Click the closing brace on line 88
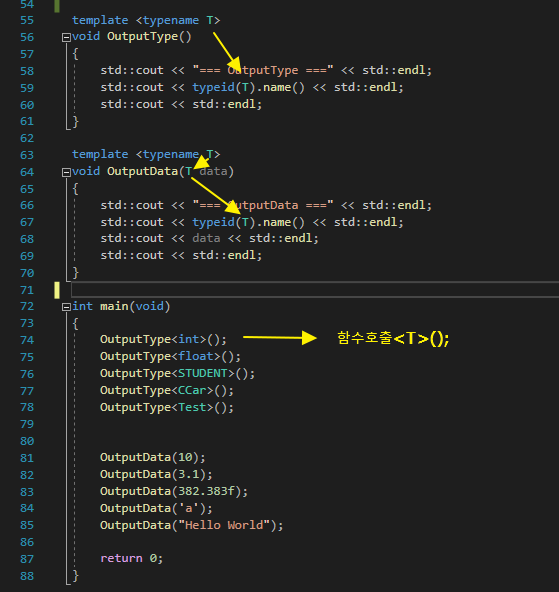The image size is (559, 592). coord(75,575)
